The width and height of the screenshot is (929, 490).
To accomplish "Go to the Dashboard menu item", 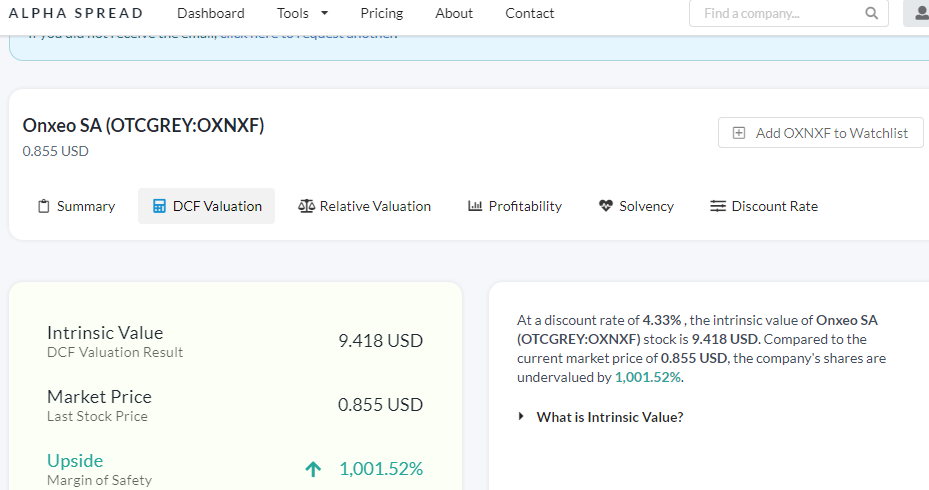I will click(210, 13).
